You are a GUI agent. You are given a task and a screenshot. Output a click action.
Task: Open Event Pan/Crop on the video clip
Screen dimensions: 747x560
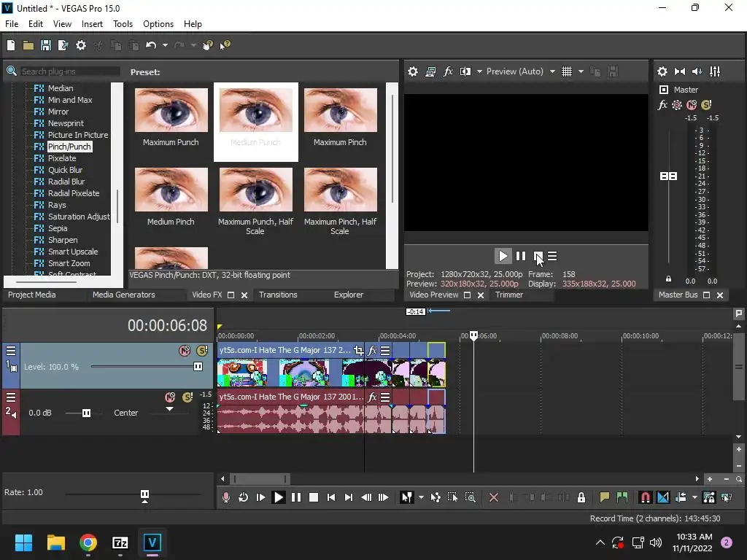pos(359,351)
